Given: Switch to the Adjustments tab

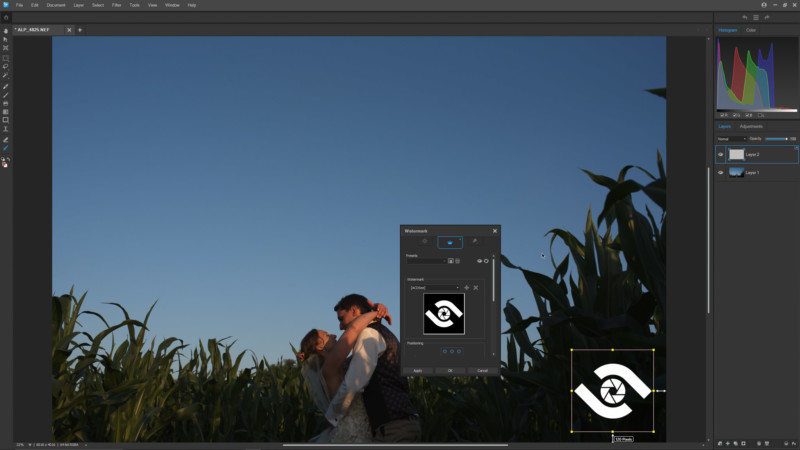Looking at the screenshot, I should (x=751, y=127).
